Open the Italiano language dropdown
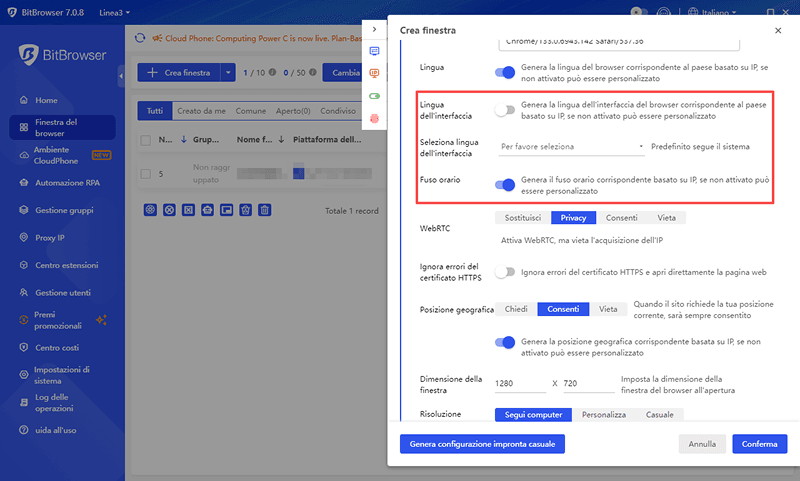This screenshot has height=481, width=800. [x=712, y=12]
